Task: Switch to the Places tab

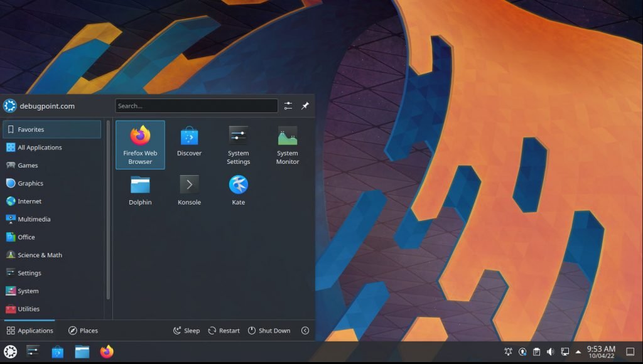Action: (83, 330)
